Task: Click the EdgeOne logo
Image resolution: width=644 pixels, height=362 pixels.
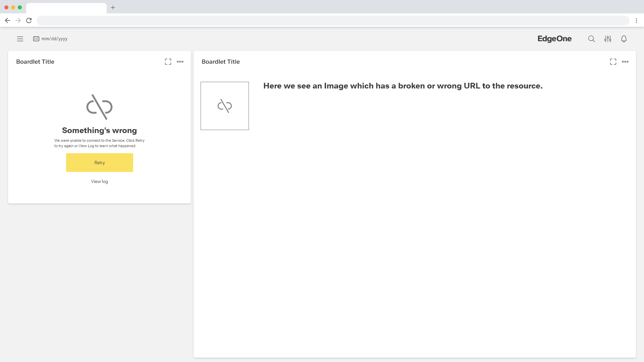Action: click(x=554, y=39)
